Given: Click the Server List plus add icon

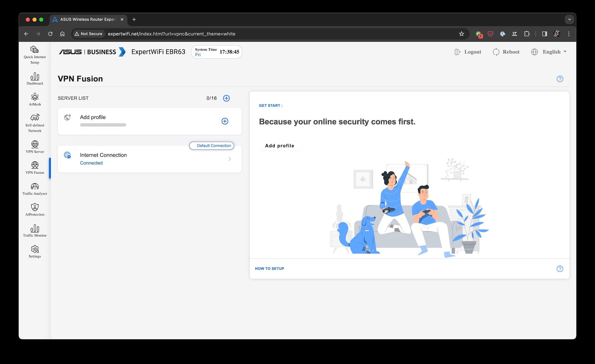Looking at the screenshot, I should click(x=226, y=98).
